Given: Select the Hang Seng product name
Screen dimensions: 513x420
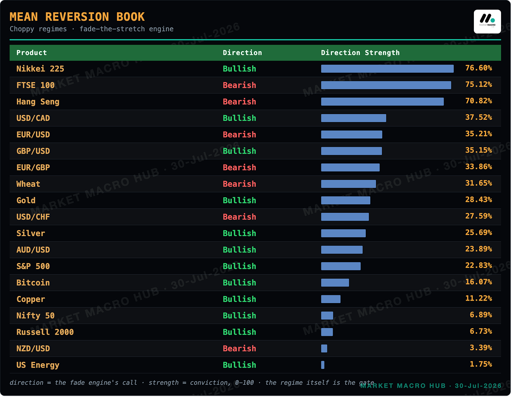Looking at the screenshot, I should tap(38, 102).
